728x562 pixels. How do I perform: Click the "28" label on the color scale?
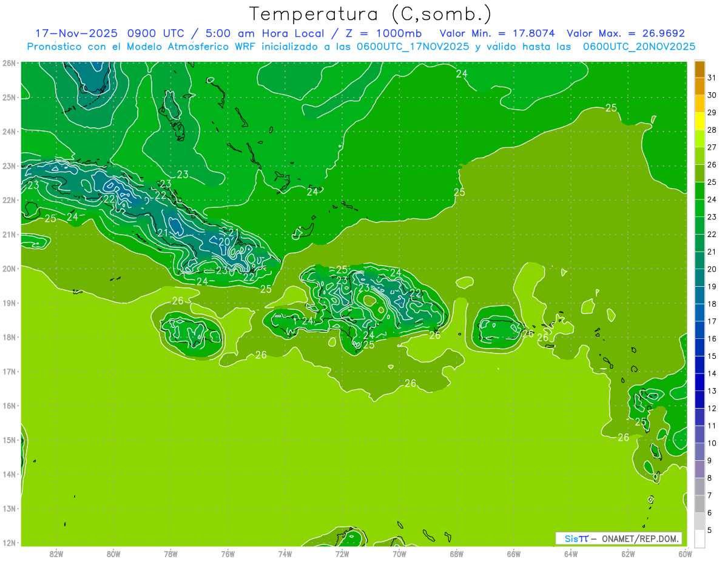tap(712, 130)
